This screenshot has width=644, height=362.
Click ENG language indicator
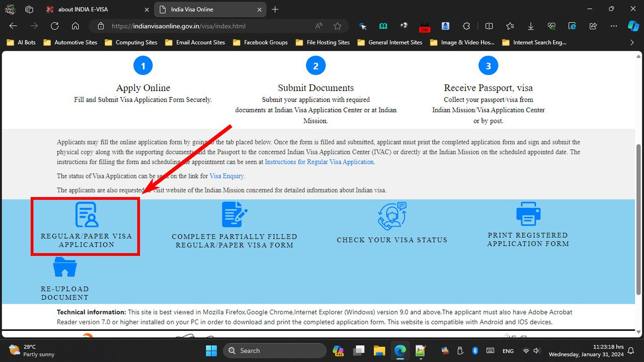(508, 351)
